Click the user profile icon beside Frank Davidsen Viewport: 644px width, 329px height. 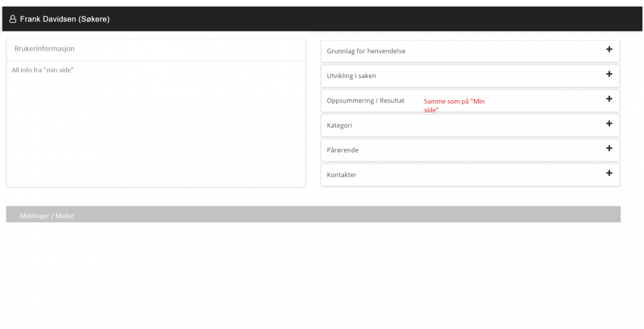[13, 19]
